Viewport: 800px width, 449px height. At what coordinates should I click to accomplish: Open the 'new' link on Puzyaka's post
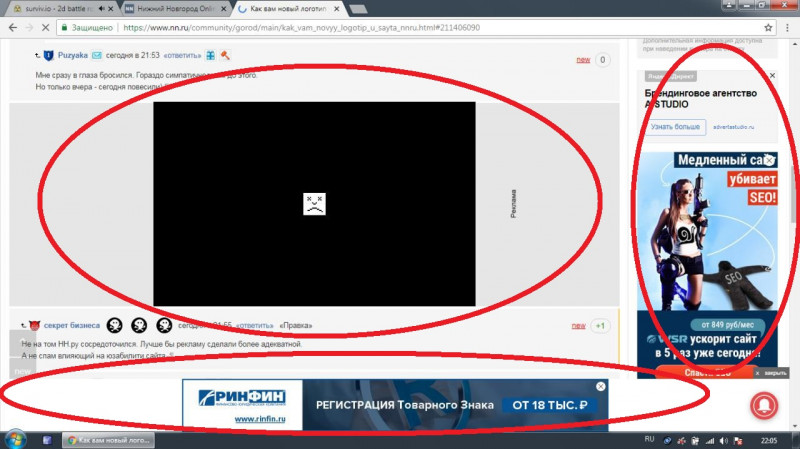(x=582, y=60)
